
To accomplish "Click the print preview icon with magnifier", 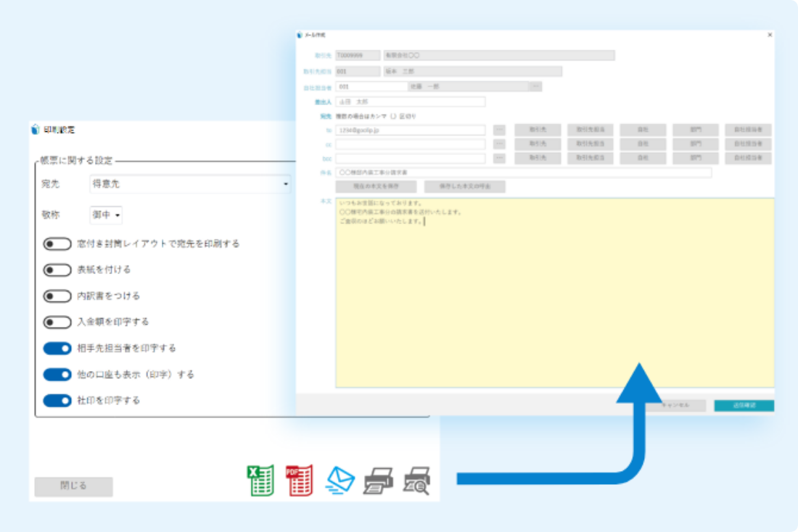I will click(x=417, y=480).
